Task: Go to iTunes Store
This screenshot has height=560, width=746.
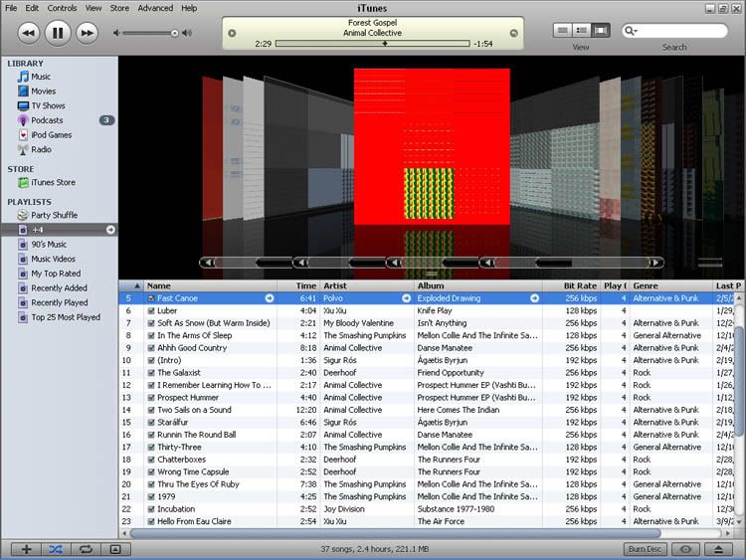Action: pyautogui.click(x=53, y=182)
